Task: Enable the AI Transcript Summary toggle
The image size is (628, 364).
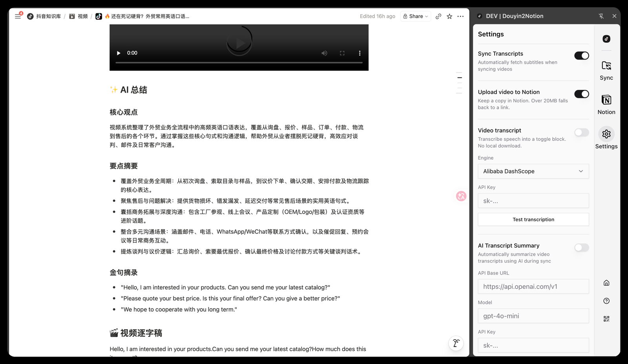Action: [581, 248]
